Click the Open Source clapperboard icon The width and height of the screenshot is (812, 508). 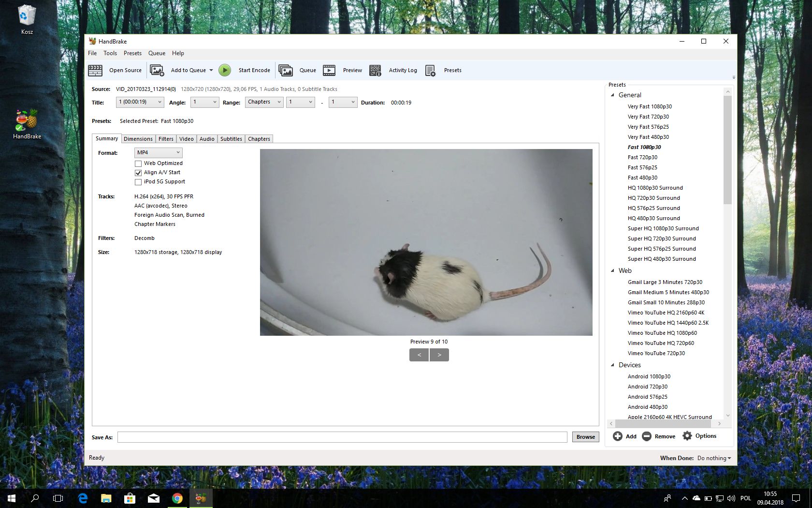click(x=95, y=71)
